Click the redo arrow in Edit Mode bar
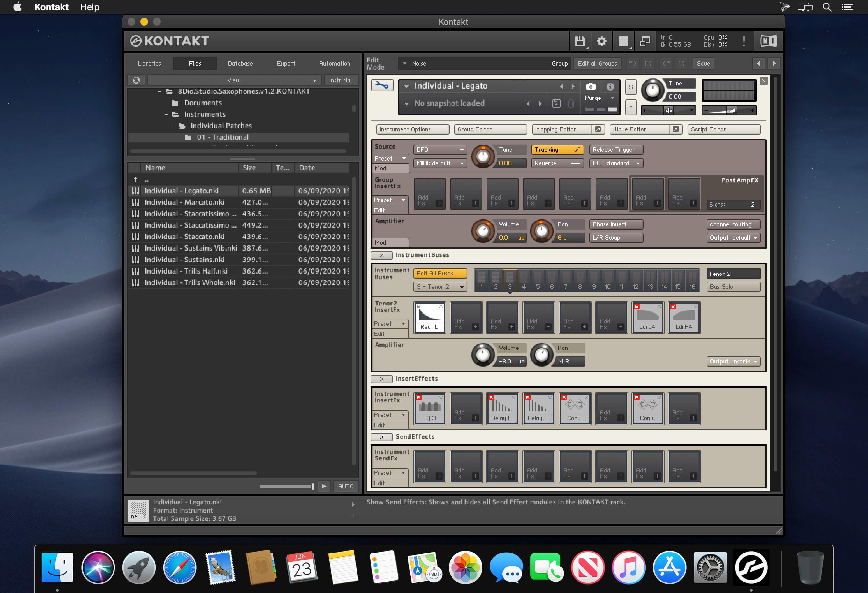868x593 pixels. [x=666, y=63]
